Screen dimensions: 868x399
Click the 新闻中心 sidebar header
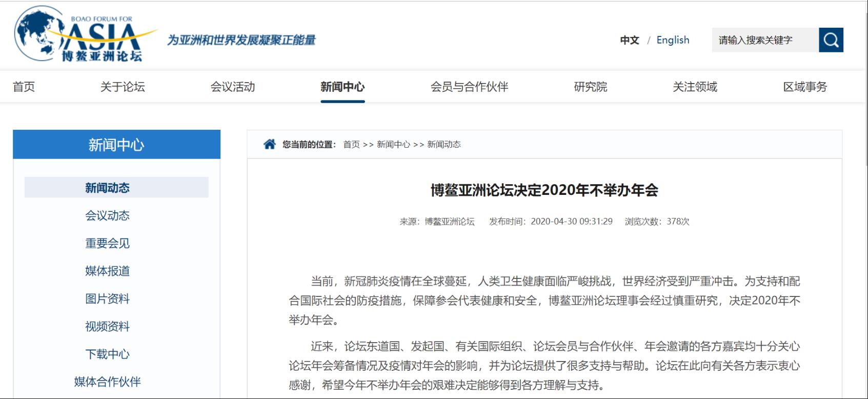click(x=116, y=145)
